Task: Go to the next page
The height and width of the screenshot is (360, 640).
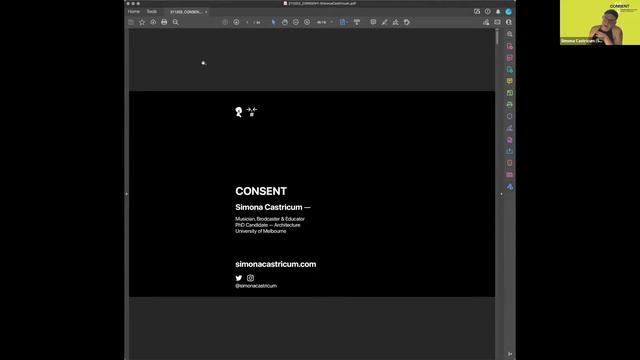Action: point(236,22)
